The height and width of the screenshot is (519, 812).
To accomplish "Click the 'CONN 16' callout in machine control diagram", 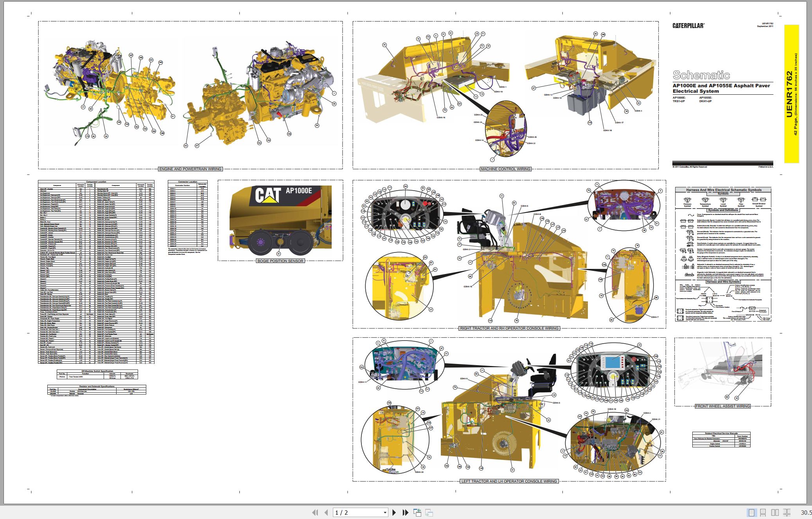I will (x=441, y=117).
